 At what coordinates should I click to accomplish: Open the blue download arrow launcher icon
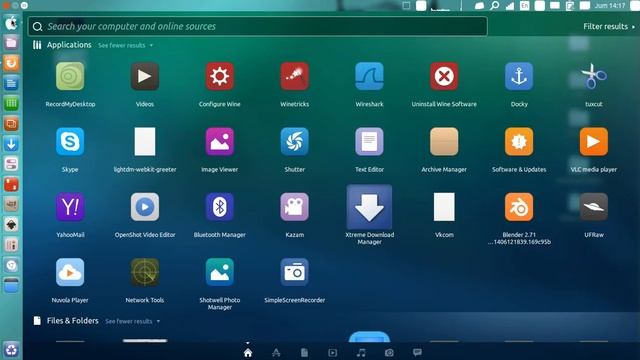(x=11, y=144)
